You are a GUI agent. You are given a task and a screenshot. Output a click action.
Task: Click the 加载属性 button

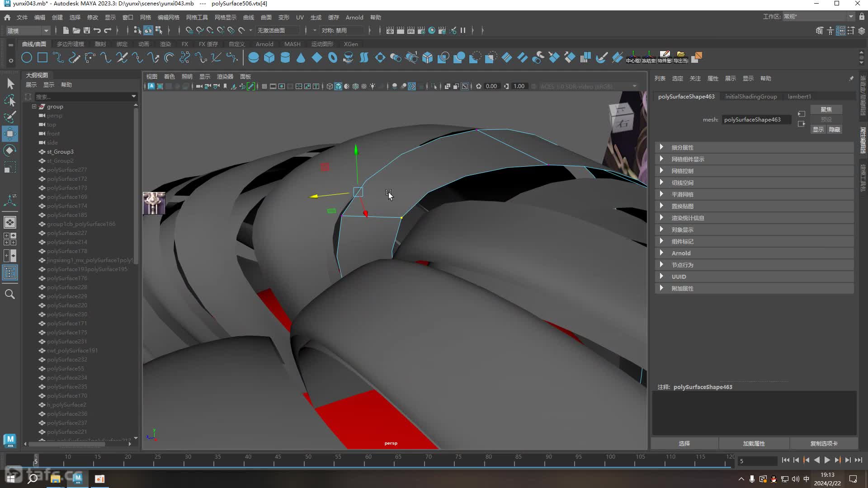[x=754, y=443]
